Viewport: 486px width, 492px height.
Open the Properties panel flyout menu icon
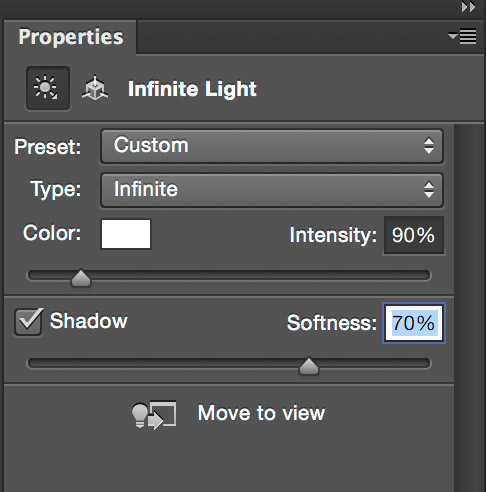click(462, 36)
